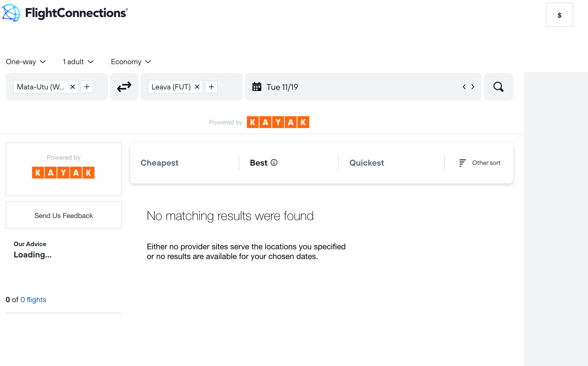Image resolution: width=588 pixels, height=366 pixels.
Task: Remove Mata-Utu origin airport chip
Action: pyautogui.click(x=73, y=87)
